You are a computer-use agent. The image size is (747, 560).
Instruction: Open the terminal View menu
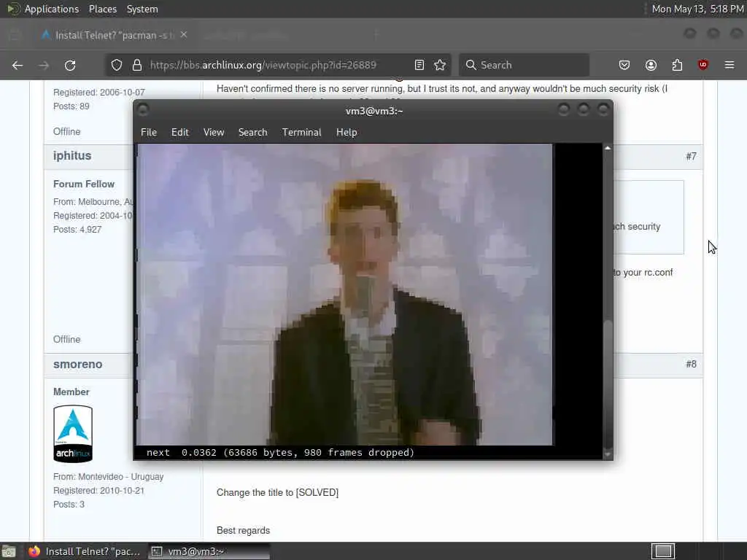(214, 133)
